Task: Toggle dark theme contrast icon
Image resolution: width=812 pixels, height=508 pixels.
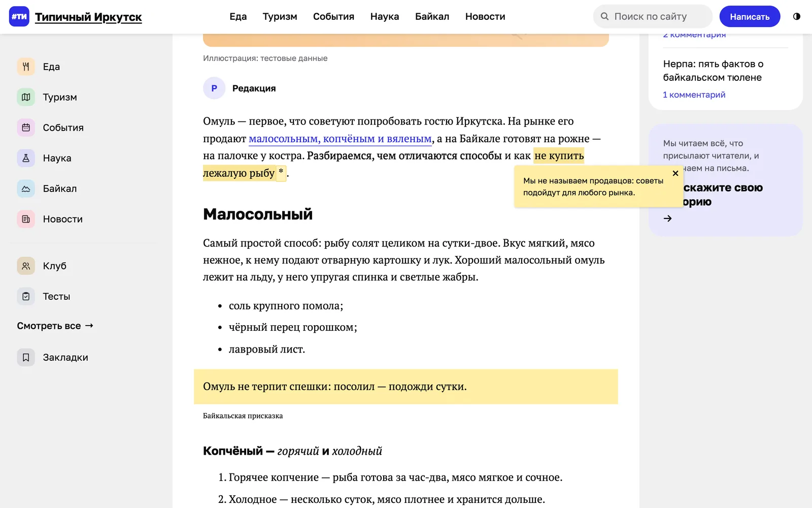Action: click(797, 16)
